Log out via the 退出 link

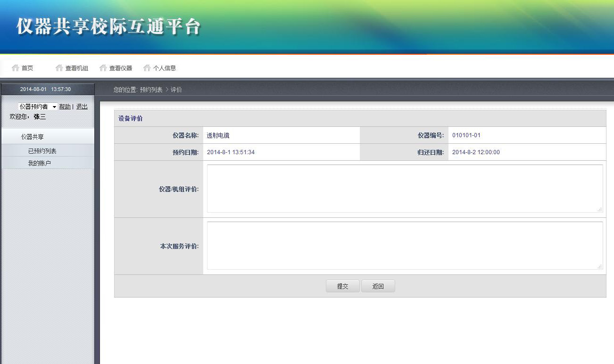point(82,107)
